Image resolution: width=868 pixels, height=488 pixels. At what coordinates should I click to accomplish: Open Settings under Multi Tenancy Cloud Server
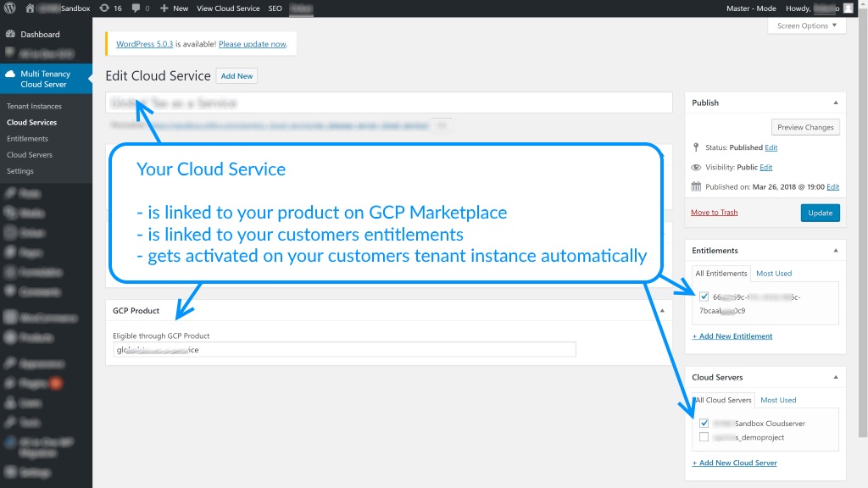pyautogui.click(x=20, y=171)
